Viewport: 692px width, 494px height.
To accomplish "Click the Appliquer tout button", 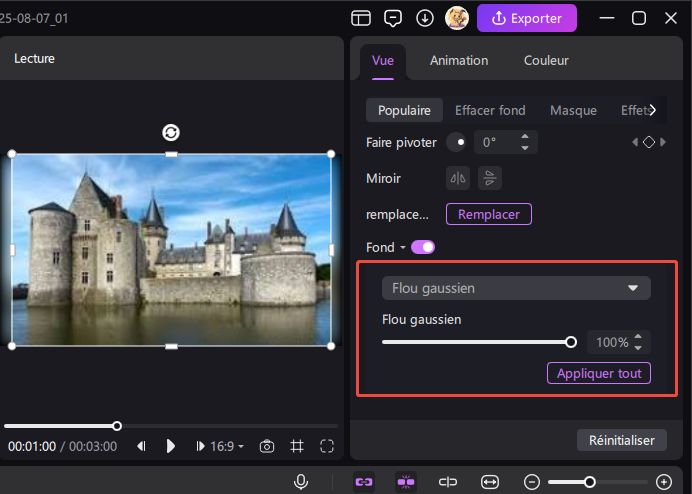I will (x=599, y=373).
